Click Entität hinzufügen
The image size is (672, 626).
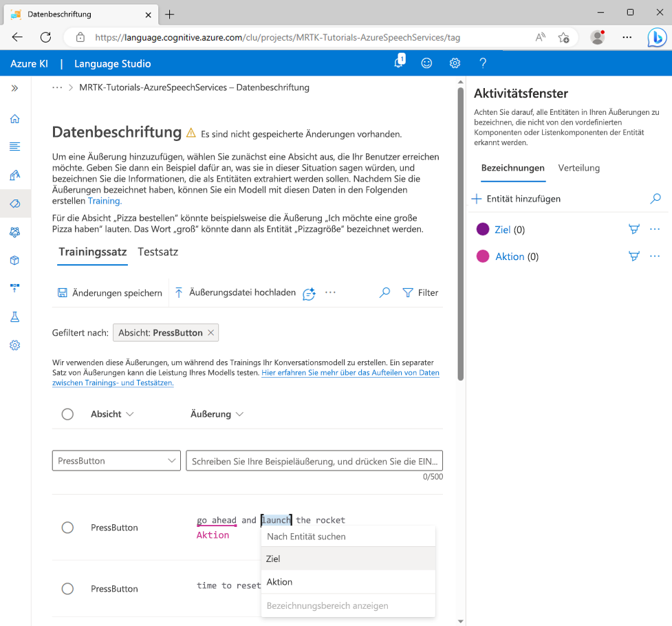(x=517, y=199)
